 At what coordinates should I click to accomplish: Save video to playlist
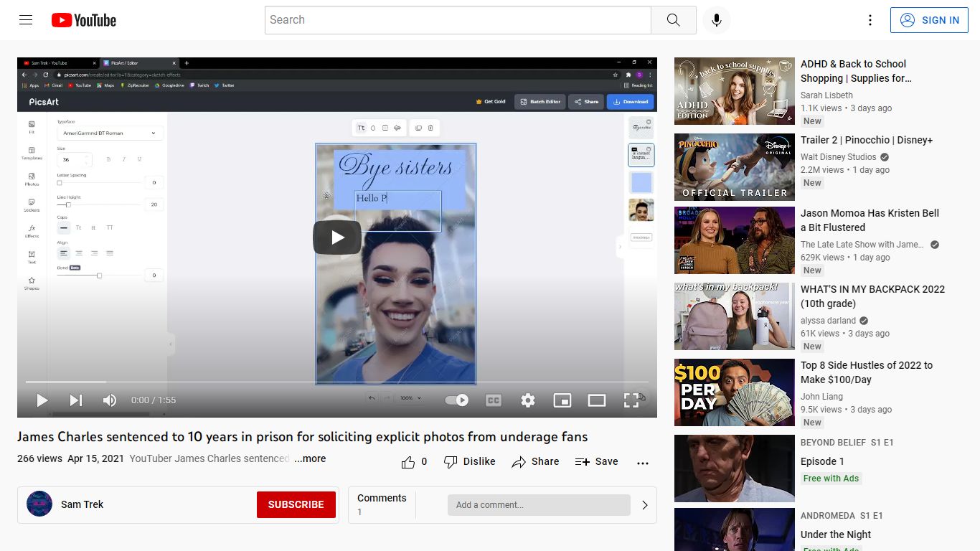pyautogui.click(x=597, y=462)
